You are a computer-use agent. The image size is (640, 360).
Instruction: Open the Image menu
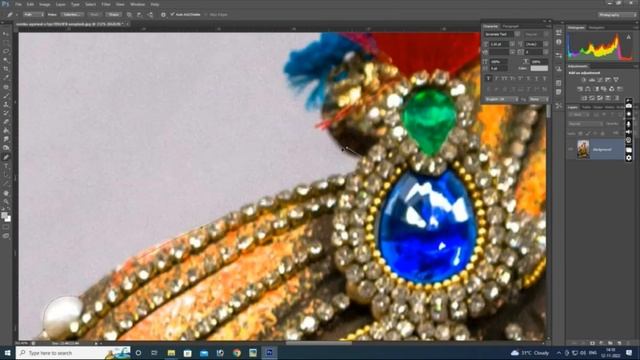(x=44, y=4)
